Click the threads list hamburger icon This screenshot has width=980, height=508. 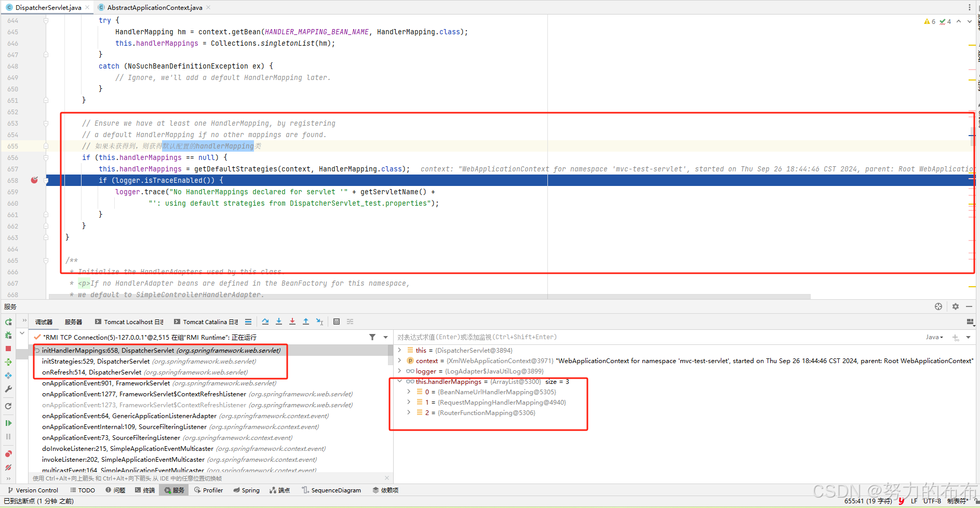[248, 322]
